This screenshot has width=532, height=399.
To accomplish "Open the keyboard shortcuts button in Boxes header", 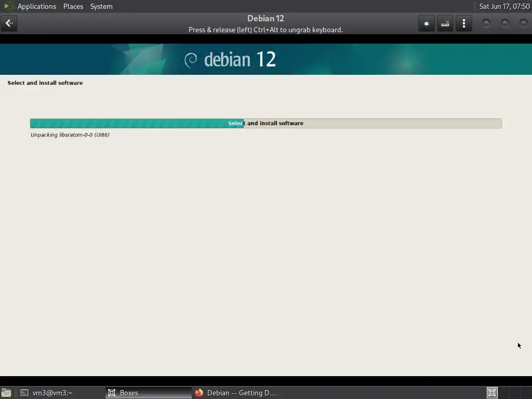I will coord(445,23).
